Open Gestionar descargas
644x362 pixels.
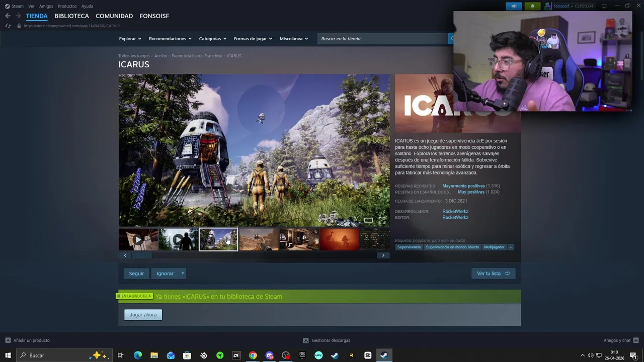327,340
